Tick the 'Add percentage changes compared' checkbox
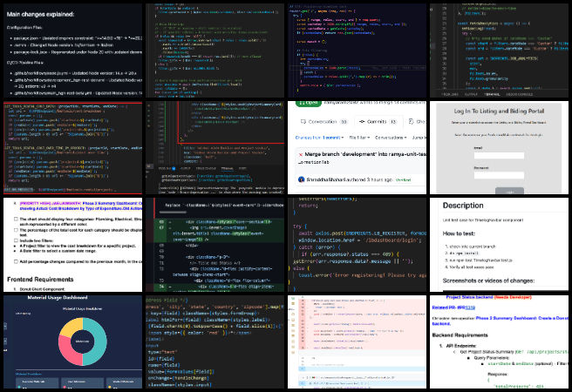Screen dimensions: 572x392 tap(16, 261)
